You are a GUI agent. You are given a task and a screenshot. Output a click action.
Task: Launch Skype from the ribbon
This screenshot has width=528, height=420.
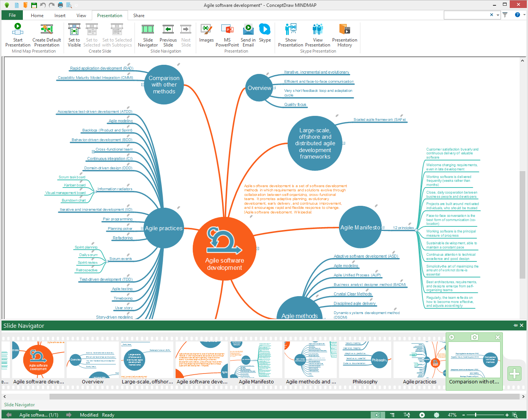[265, 33]
